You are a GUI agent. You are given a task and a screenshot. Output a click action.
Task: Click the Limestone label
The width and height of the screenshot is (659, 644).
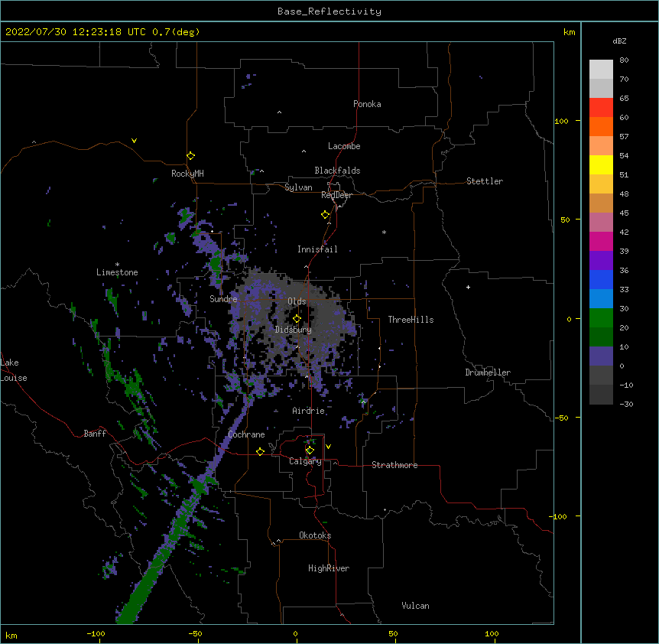[x=117, y=272]
